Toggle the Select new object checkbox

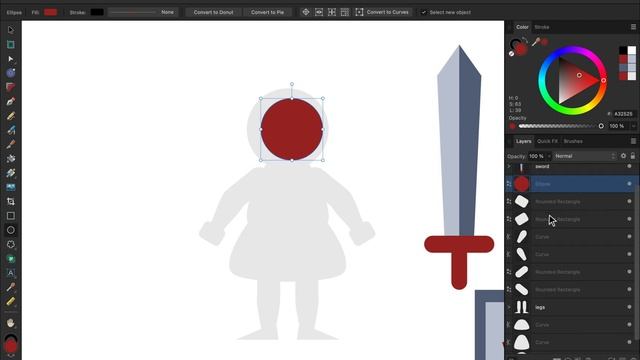tap(424, 12)
